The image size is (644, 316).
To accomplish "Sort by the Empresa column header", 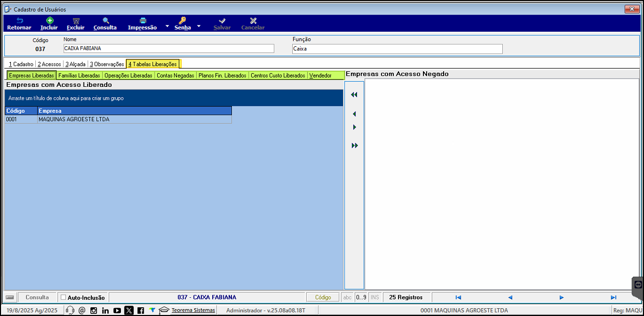I will [135, 111].
